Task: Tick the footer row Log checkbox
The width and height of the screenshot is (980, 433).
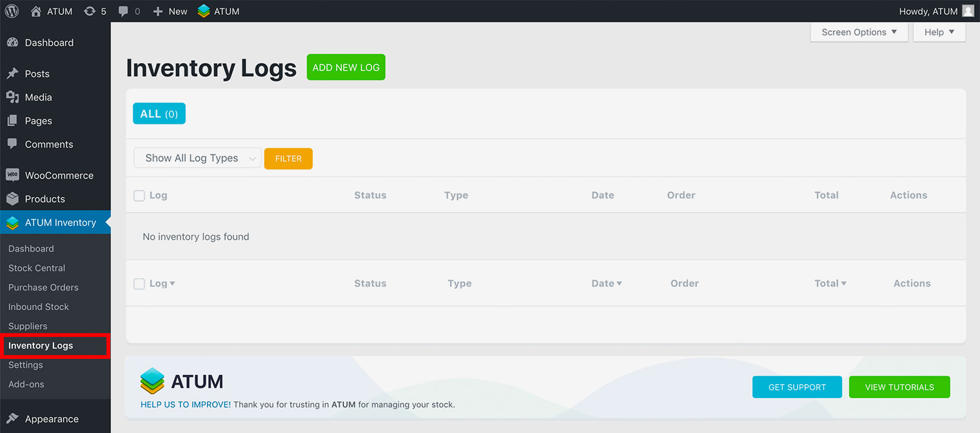Action: 139,284
